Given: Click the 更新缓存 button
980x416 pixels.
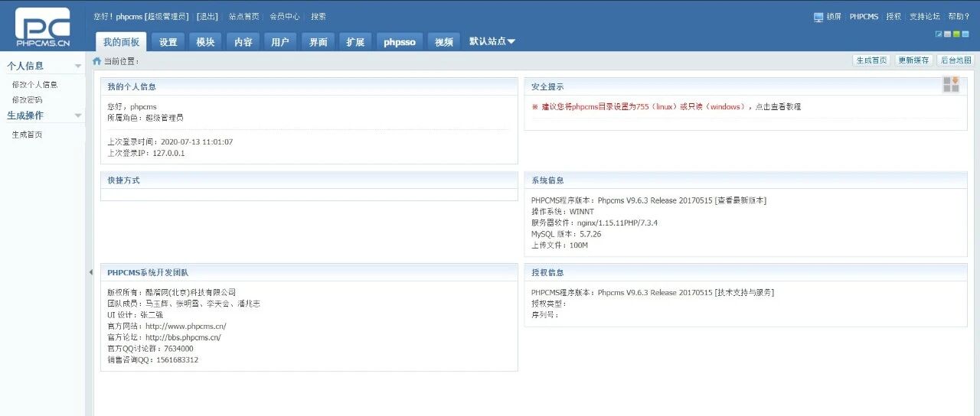Looking at the screenshot, I should (913, 60).
